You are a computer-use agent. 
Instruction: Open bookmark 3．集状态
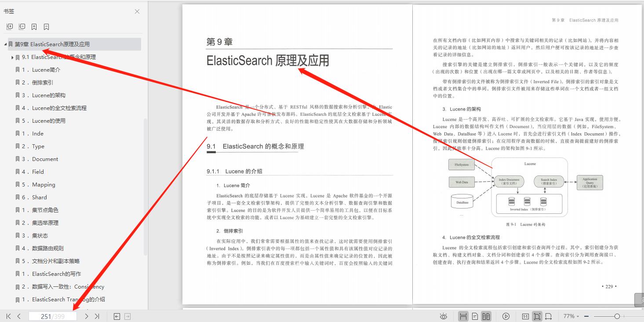(35, 236)
